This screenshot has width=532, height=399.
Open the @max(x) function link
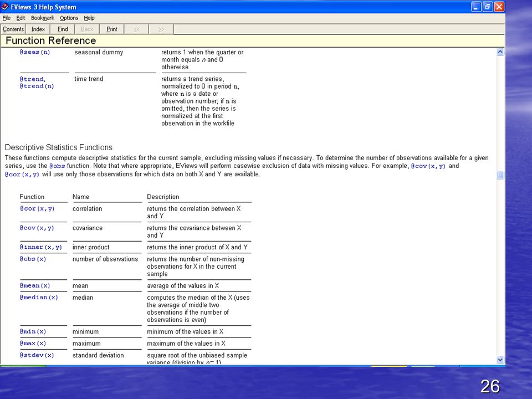coord(33,344)
